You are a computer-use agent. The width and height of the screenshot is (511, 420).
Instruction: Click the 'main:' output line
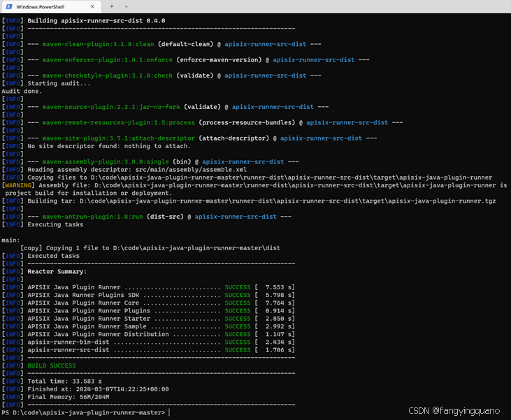(10, 240)
